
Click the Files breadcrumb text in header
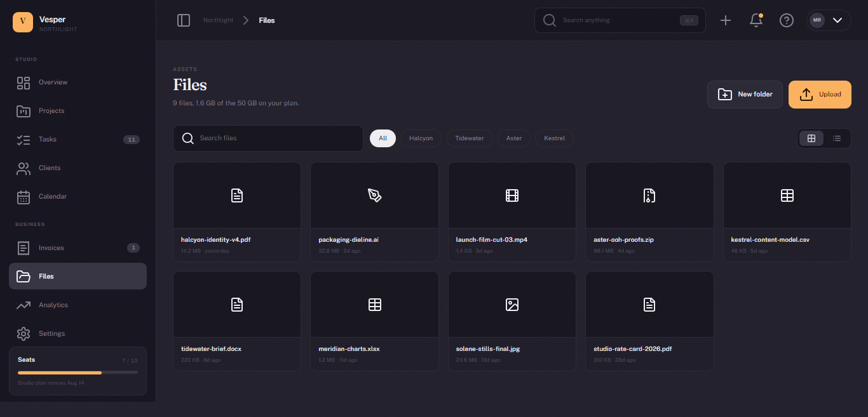267,20
